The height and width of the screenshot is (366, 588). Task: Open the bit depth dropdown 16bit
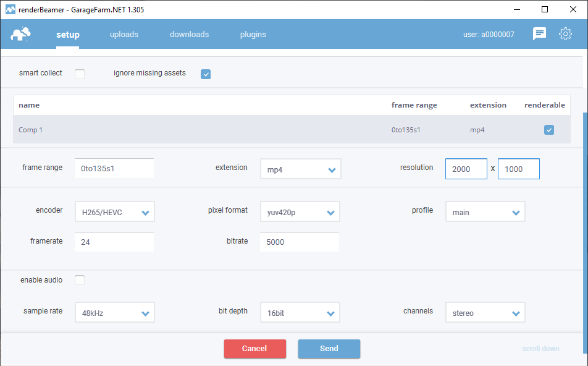click(x=300, y=312)
